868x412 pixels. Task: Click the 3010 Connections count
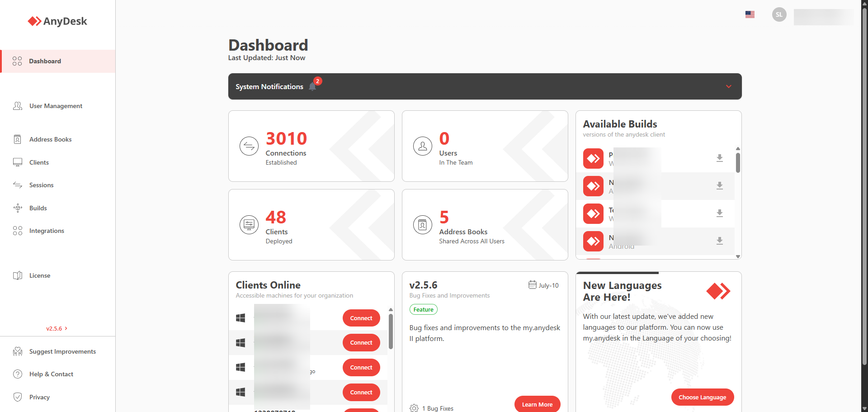tap(286, 138)
